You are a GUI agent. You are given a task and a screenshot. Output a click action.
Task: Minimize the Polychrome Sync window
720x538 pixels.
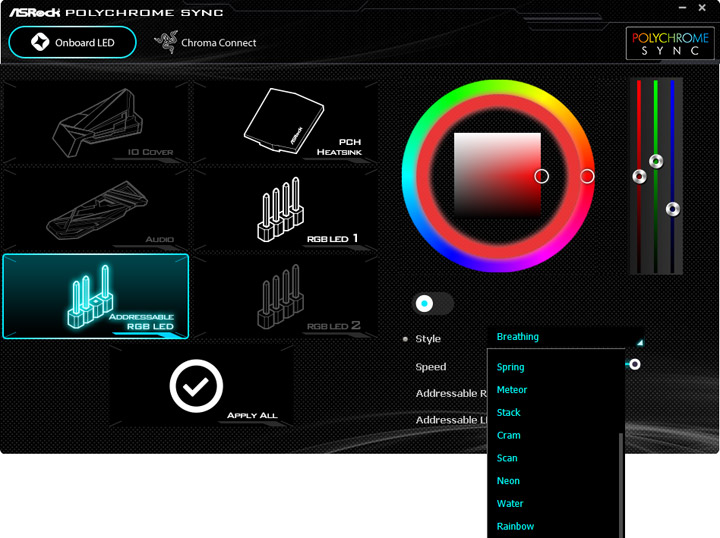(682, 8)
